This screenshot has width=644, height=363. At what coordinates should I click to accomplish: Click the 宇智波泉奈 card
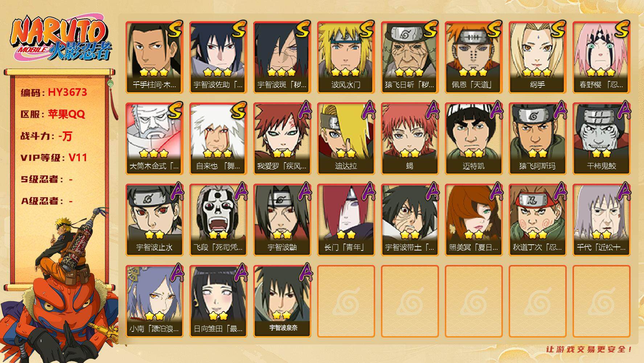coord(282,301)
